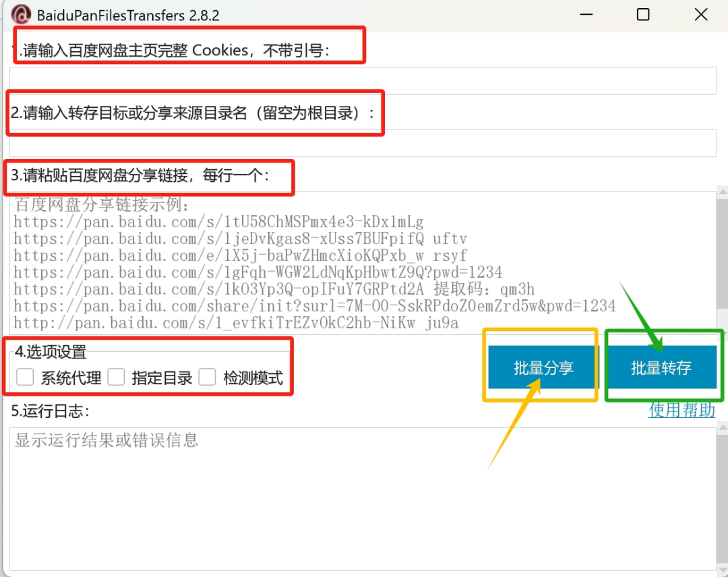This screenshot has height=577, width=728.
Task: Click the run log scroll-up arrow
Action: (x=723, y=427)
